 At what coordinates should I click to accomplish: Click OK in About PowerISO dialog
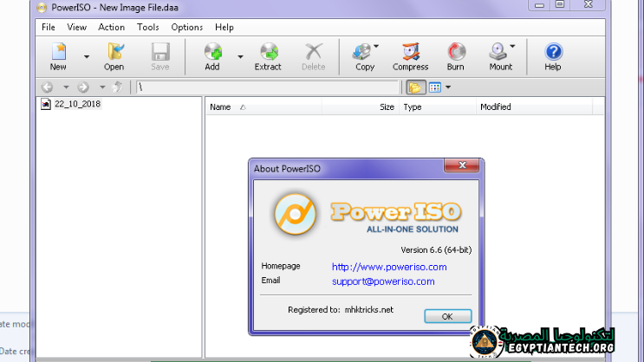pos(447,316)
